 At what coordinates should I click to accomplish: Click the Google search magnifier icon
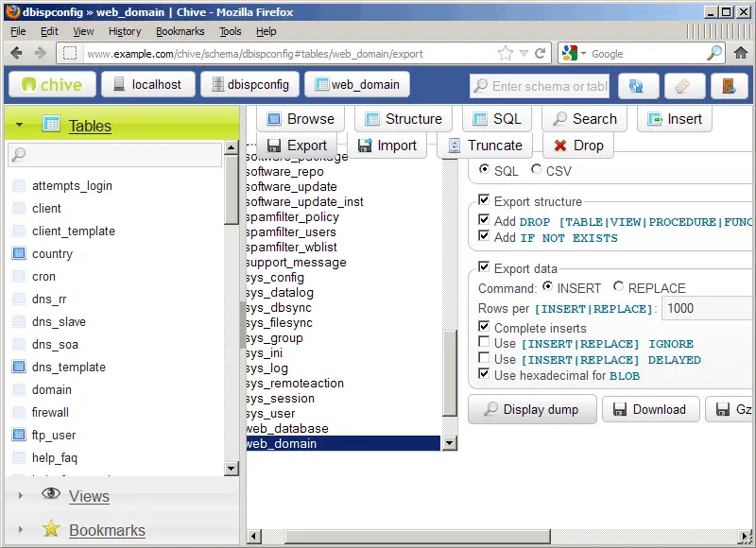click(714, 53)
